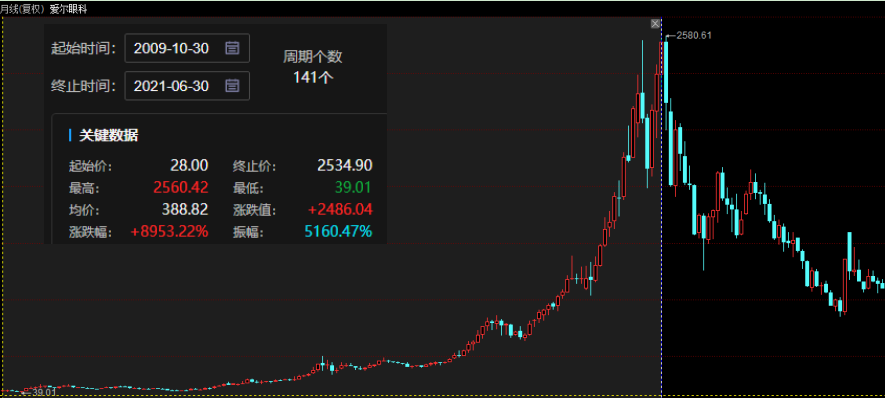Image resolution: width=885 pixels, height=398 pixels.
Task: Click the 周期个数 label
Action: point(313,56)
